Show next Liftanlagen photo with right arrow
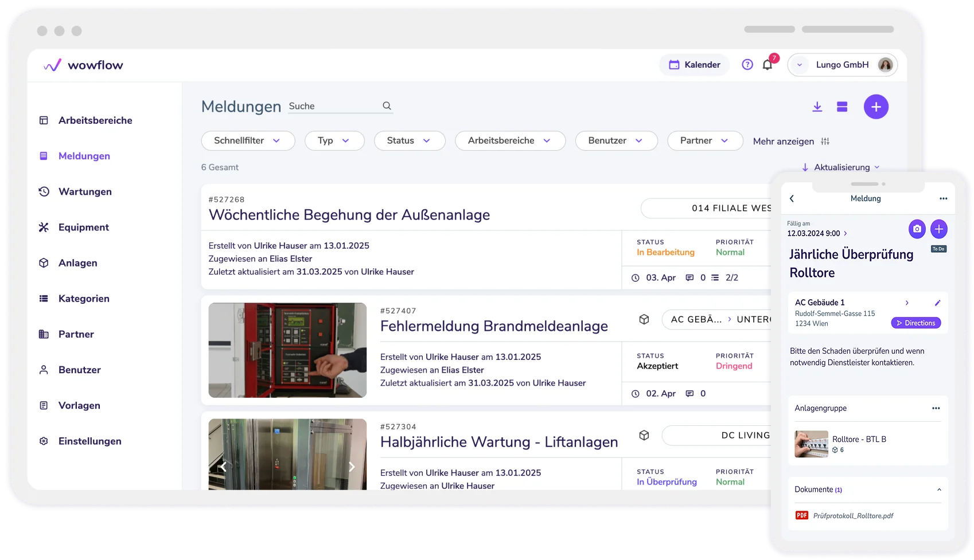Image resolution: width=974 pixels, height=560 pixels. [352, 467]
